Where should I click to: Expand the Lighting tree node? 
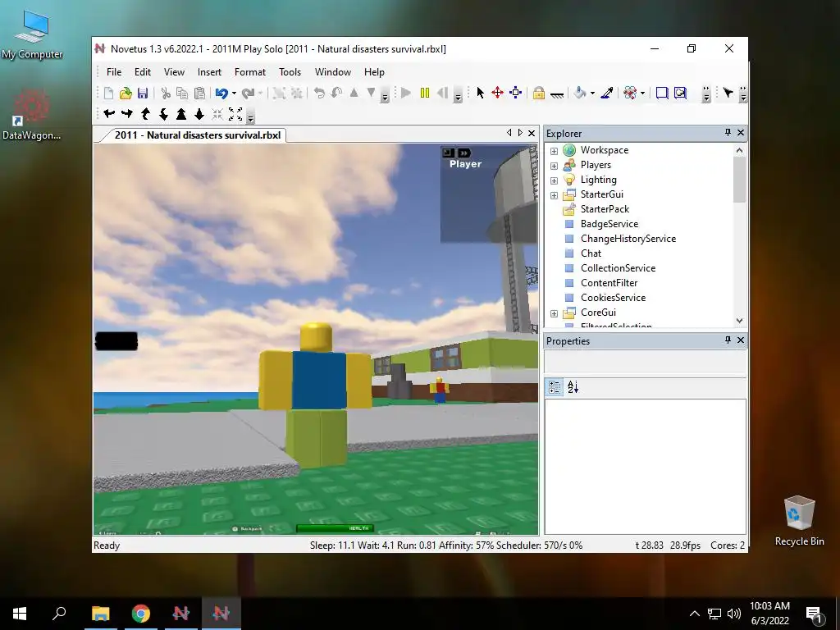[554, 180]
